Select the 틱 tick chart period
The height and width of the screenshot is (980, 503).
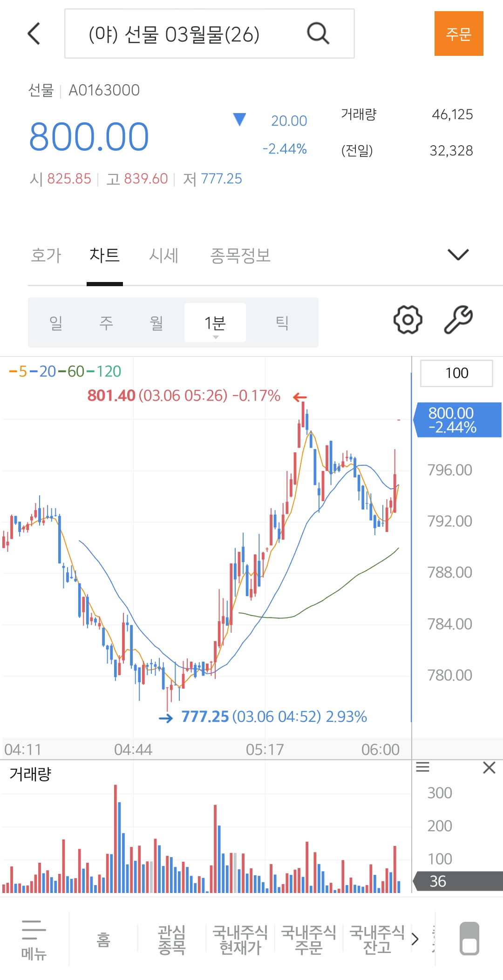[282, 322]
